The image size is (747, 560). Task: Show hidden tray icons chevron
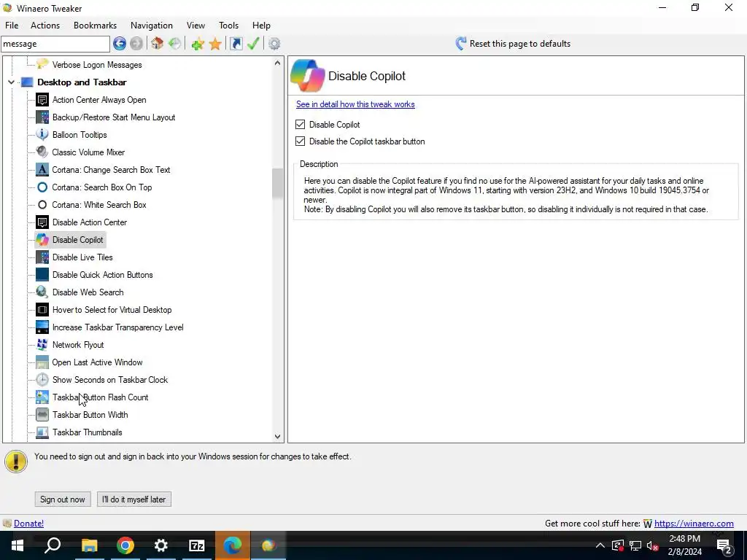[600, 545]
